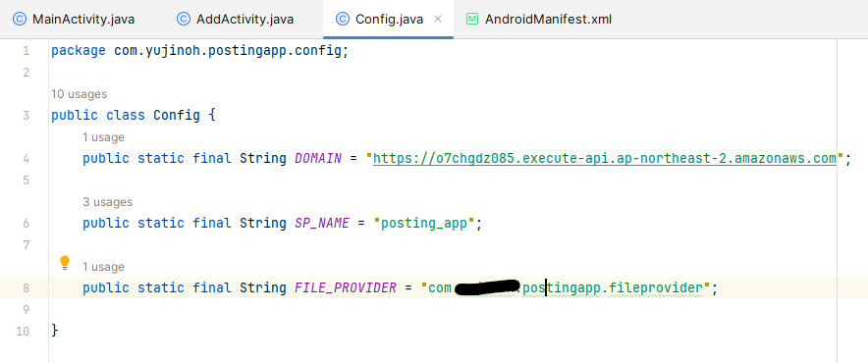The height and width of the screenshot is (363, 868).
Task: Show the '10 usages' hint above class Config
Action: pos(79,94)
